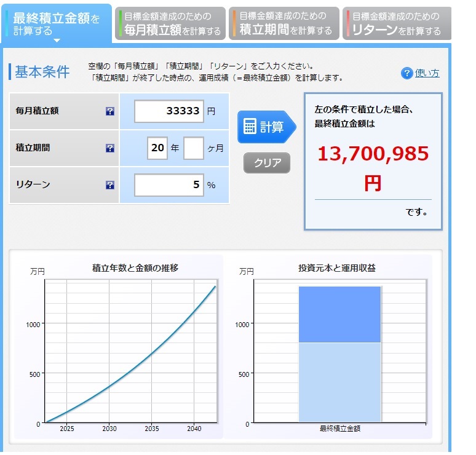Select the リターン percentage input field

(169, 184)
